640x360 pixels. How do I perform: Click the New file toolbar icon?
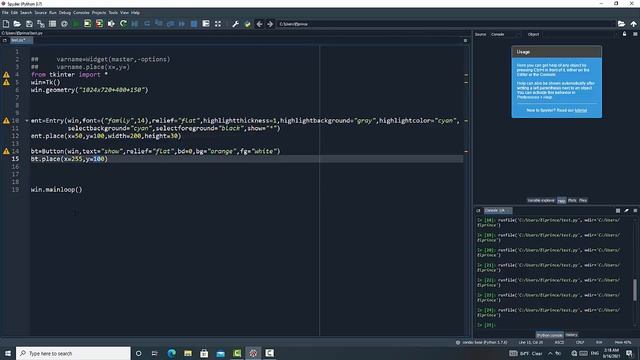coord(6,24)
